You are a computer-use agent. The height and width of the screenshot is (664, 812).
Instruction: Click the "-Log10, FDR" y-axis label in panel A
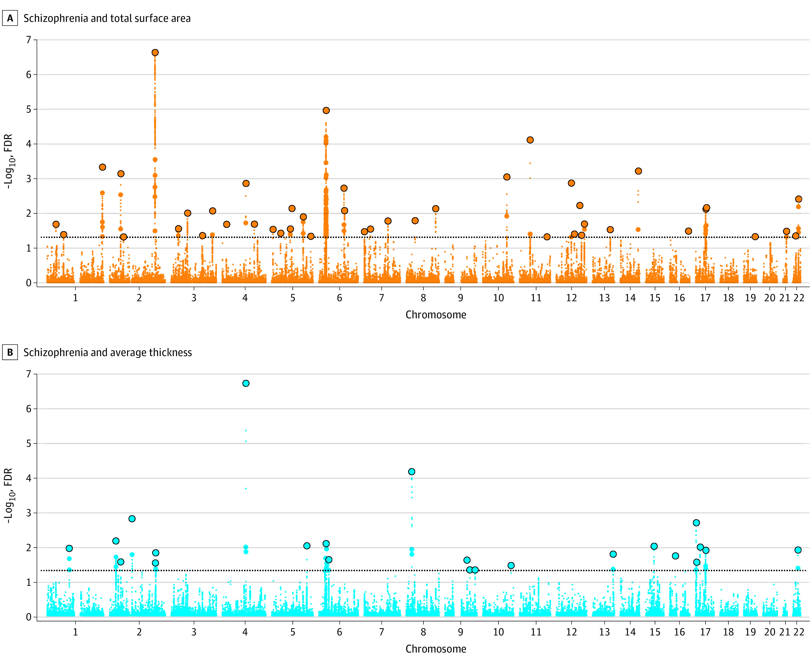click(x=9, y=161)
